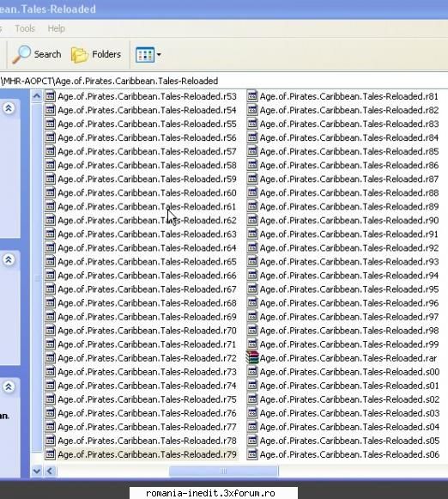
Task: Select the file icon for Reloaded.r72
Action: point(51,357)
